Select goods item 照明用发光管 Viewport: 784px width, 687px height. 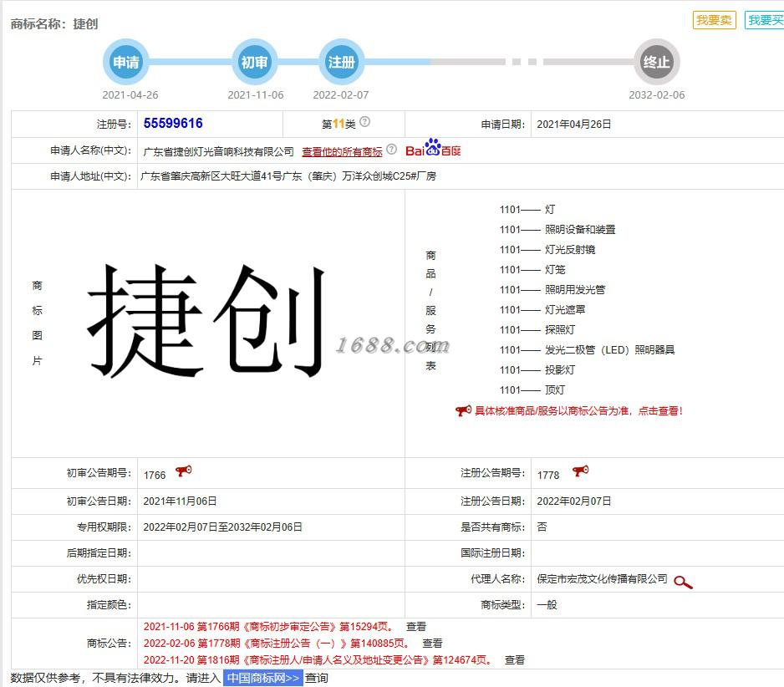575,289
